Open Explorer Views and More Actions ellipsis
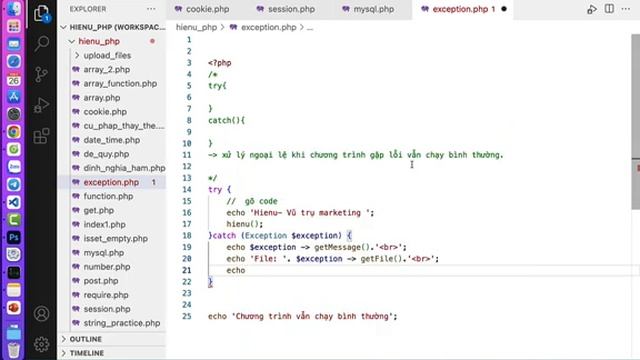 151,9
